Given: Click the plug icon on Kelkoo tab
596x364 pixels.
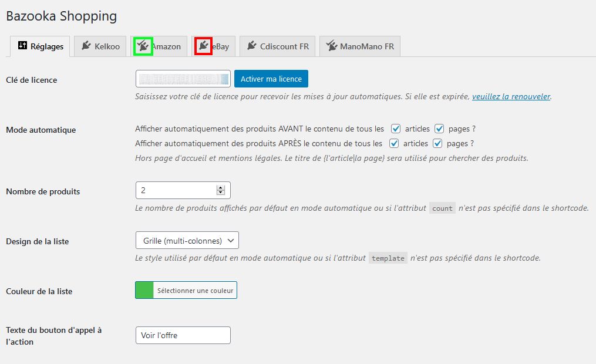Looking at the screenshot, I should pyautogui.click(x=86, y=46).
